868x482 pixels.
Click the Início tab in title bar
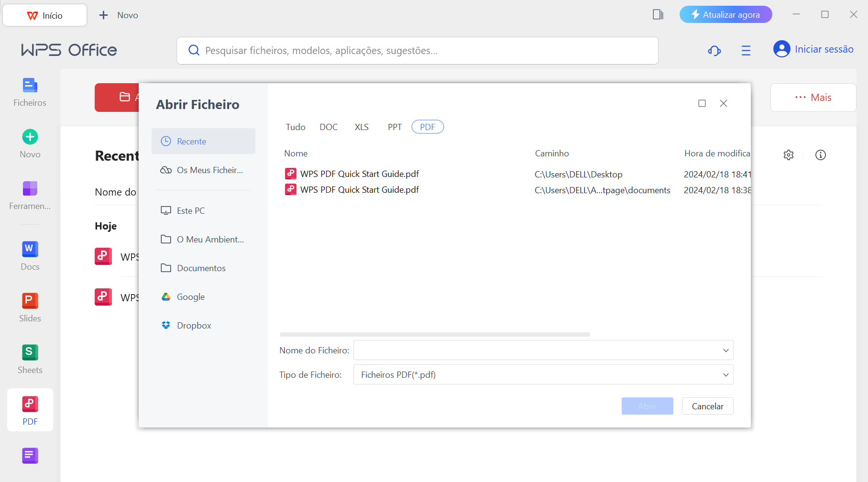point(45,15)
